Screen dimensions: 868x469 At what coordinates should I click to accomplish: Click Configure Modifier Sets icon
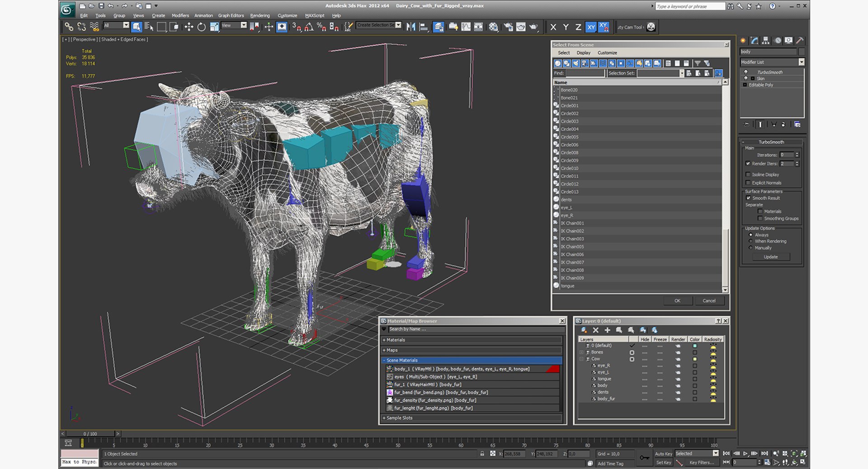click(797, 124)
